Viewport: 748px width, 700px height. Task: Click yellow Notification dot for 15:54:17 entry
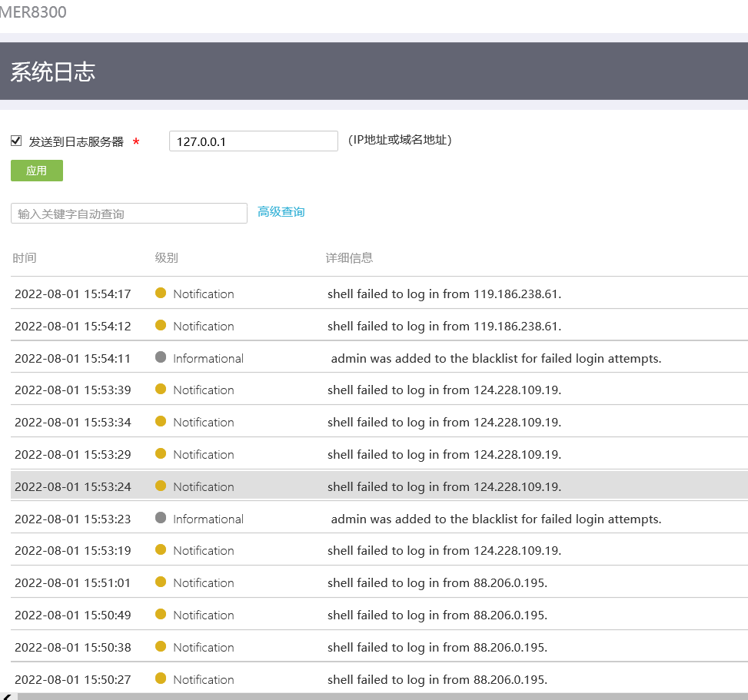pyautogui.click(x=161, y=293)
